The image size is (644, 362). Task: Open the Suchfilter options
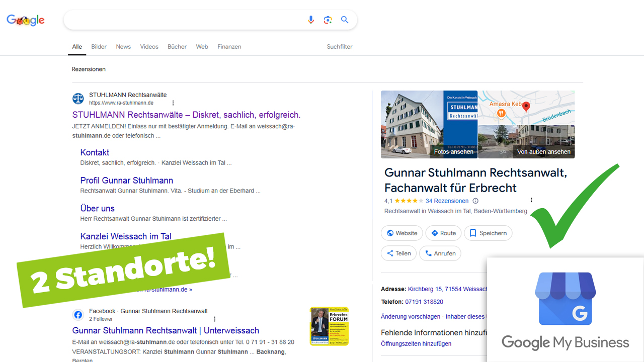click(x=340, y=47)
